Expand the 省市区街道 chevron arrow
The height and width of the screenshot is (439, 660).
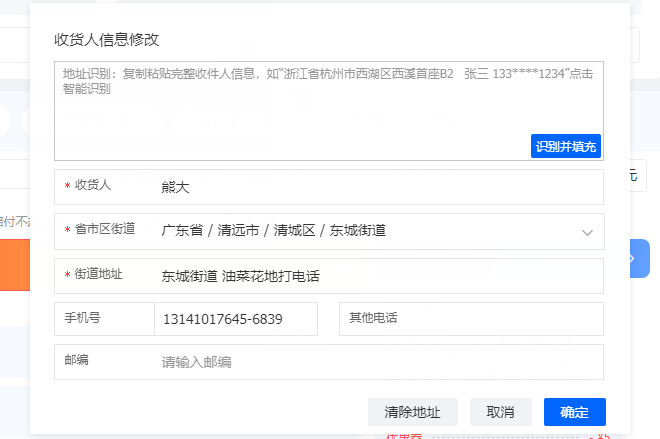587,232
